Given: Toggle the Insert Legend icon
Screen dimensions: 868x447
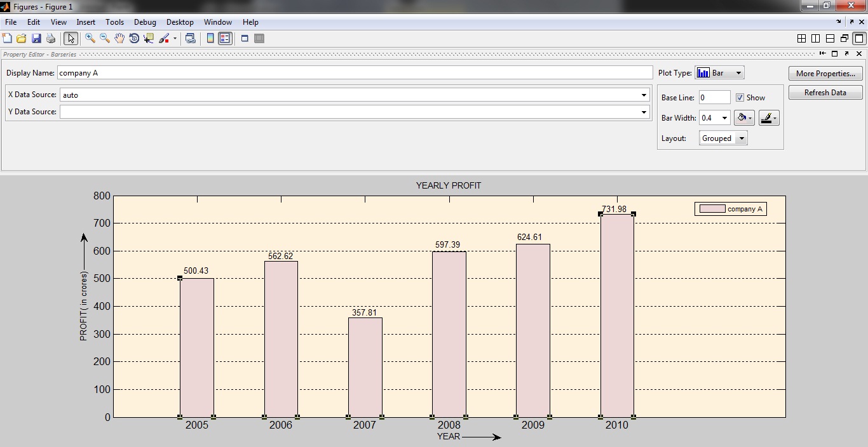Looking at the screenshot, I should pyautogui.click(x=224, y=38).
